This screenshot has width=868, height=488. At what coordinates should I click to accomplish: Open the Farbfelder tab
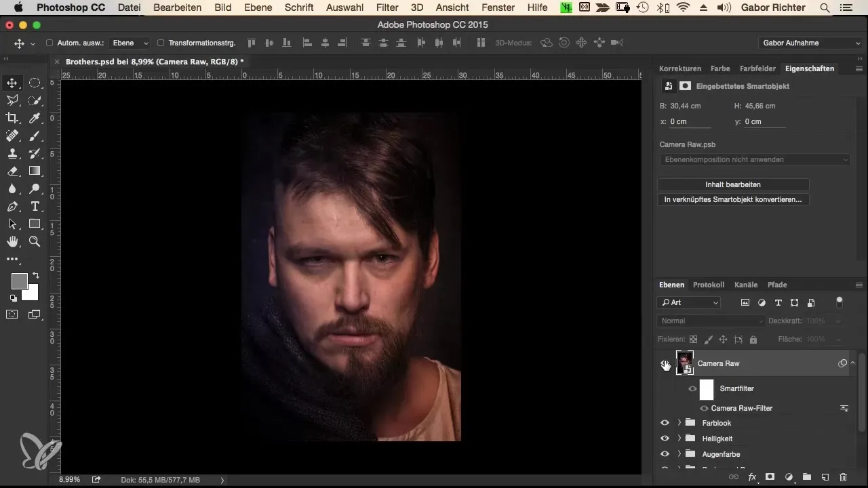coord(758,68)
